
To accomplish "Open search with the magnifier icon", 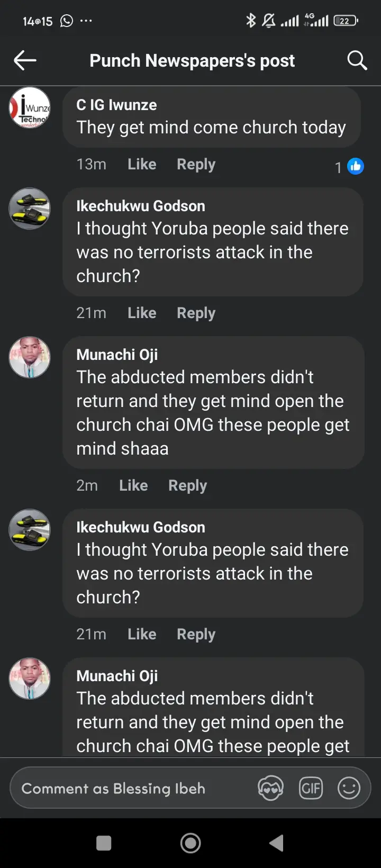I will (x=357, y=60).
